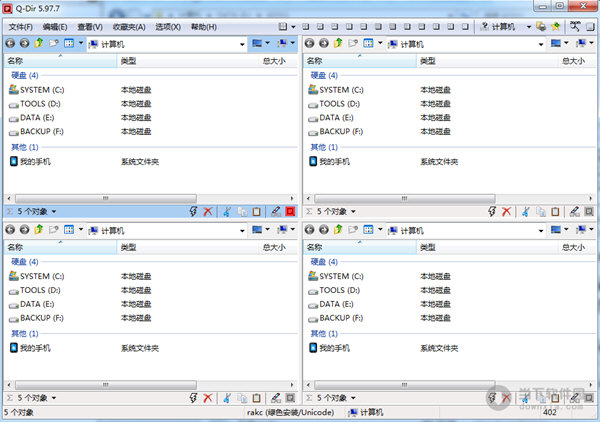Select last pane layout button in toolbar
The image size is (600, 422).
pos(465,26)
